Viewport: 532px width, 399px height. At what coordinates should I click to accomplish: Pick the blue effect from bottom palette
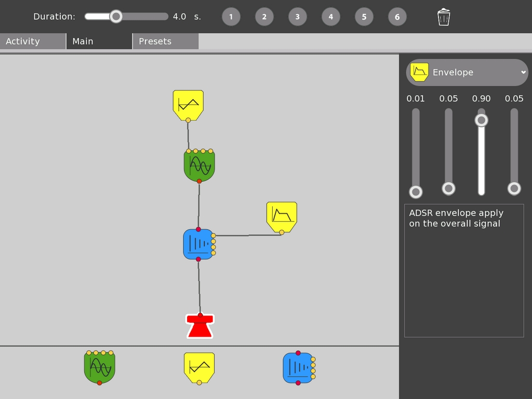(298, 368)
